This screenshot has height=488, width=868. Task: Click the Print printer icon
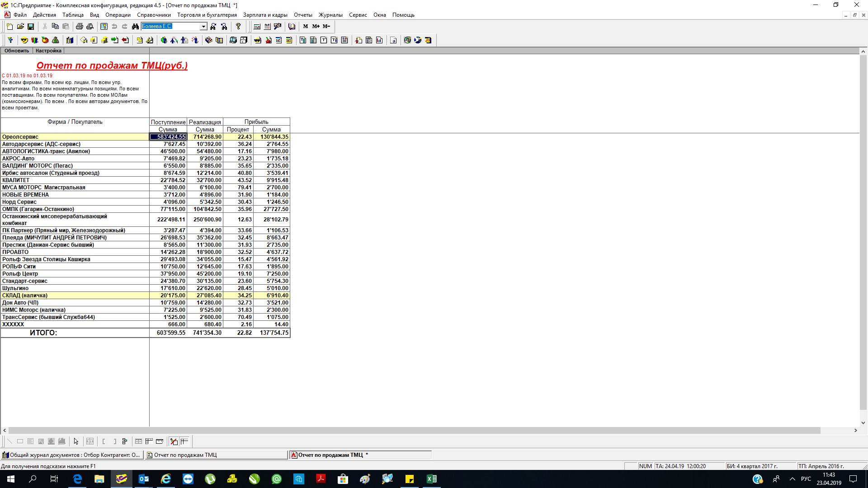point(80,27)
